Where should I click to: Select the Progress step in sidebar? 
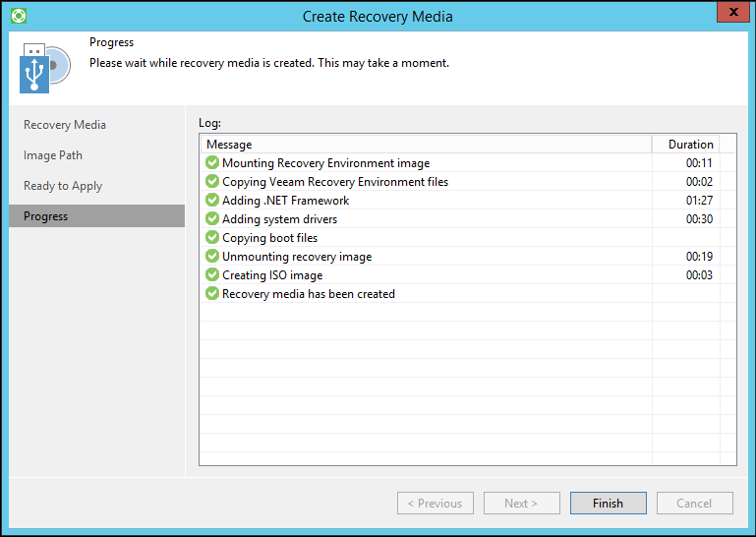46,216
